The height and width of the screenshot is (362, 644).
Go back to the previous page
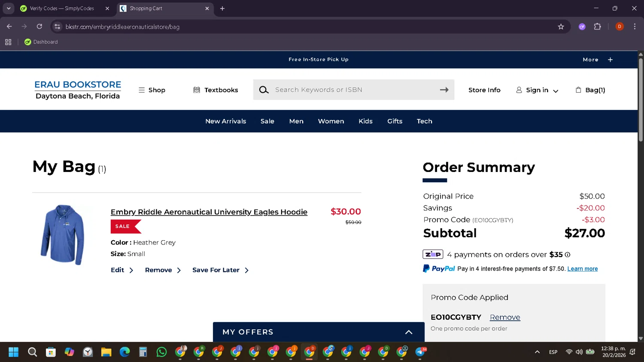click(9, 27)
